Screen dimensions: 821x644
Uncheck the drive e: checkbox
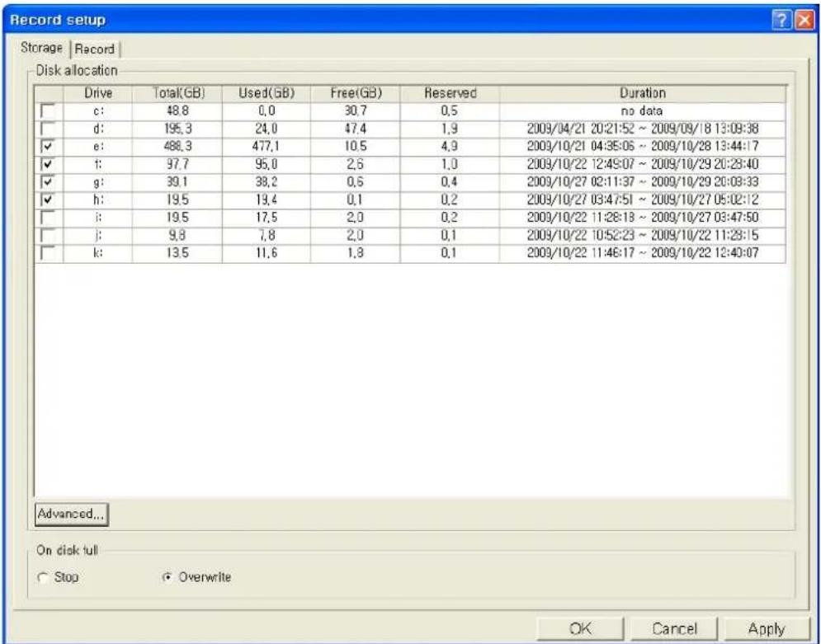[x=48, y=147]
